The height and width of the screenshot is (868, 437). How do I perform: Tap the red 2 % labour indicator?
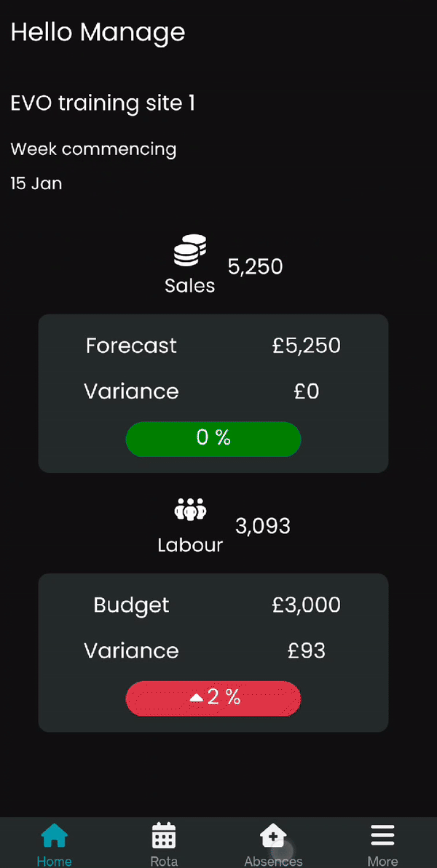coord(213,698)
